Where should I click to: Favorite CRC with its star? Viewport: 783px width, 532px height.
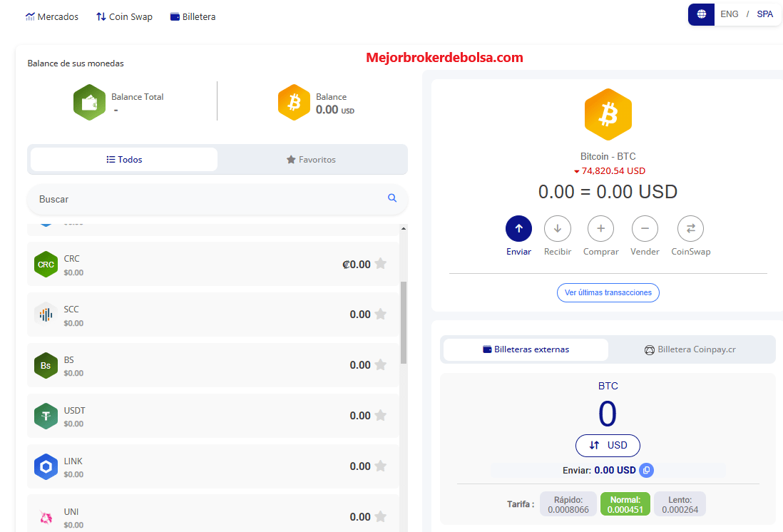[381, 263]
